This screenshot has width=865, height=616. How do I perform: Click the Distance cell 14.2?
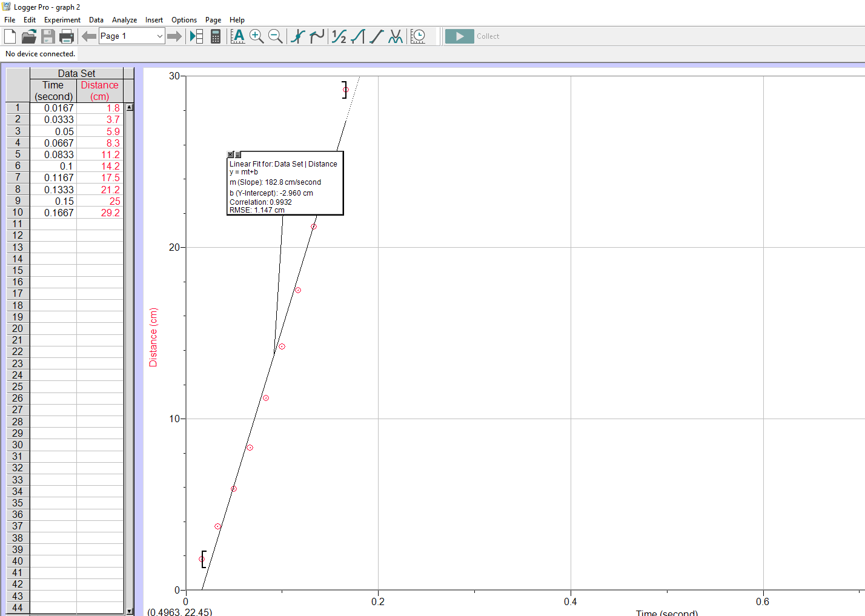click(x=100, y=166)
